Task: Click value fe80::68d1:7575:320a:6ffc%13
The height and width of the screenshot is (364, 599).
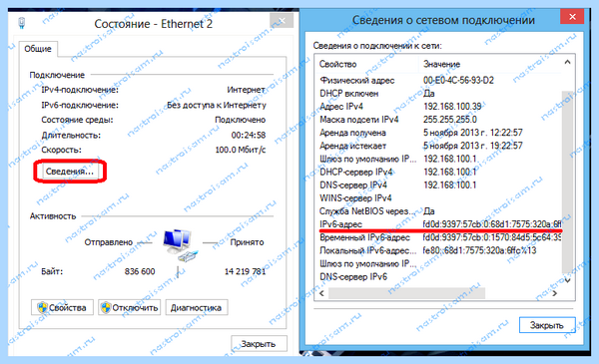Action: (x=479, y=250)
